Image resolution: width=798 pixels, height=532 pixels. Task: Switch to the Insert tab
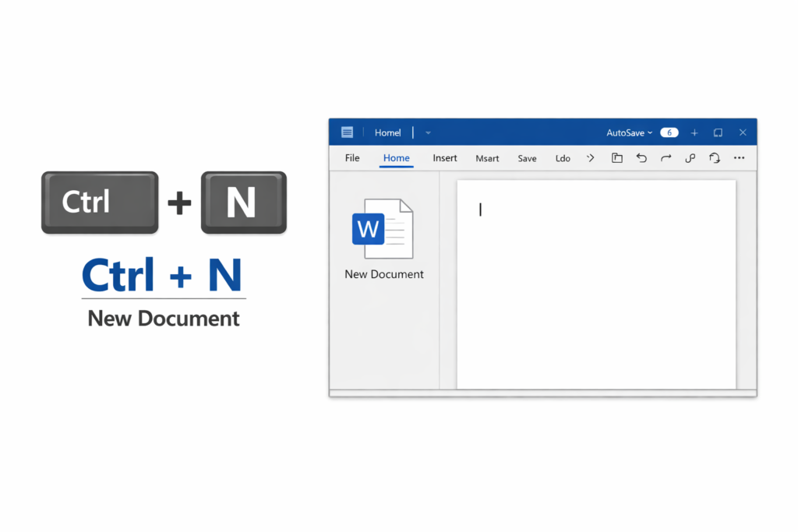pyautogui.click(x=444, y=157)
